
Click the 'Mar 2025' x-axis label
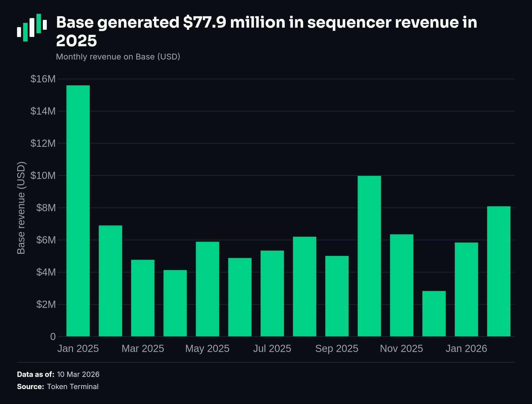[143, 348]
